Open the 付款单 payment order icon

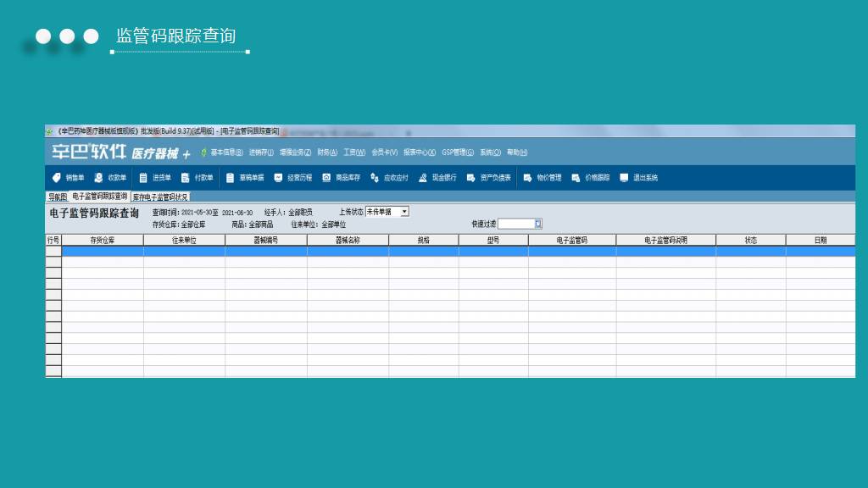(x=186, y=178)
